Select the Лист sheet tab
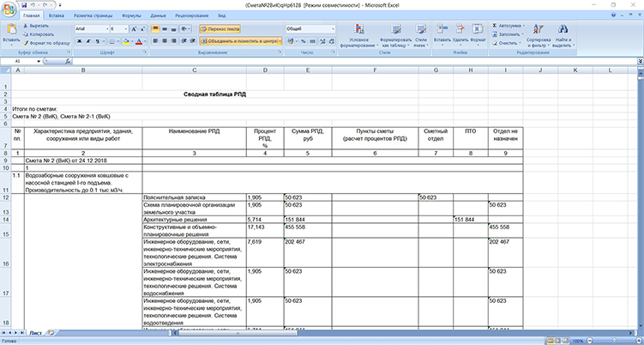The height and width of the screenshot is (345, 644). (36, 331)
